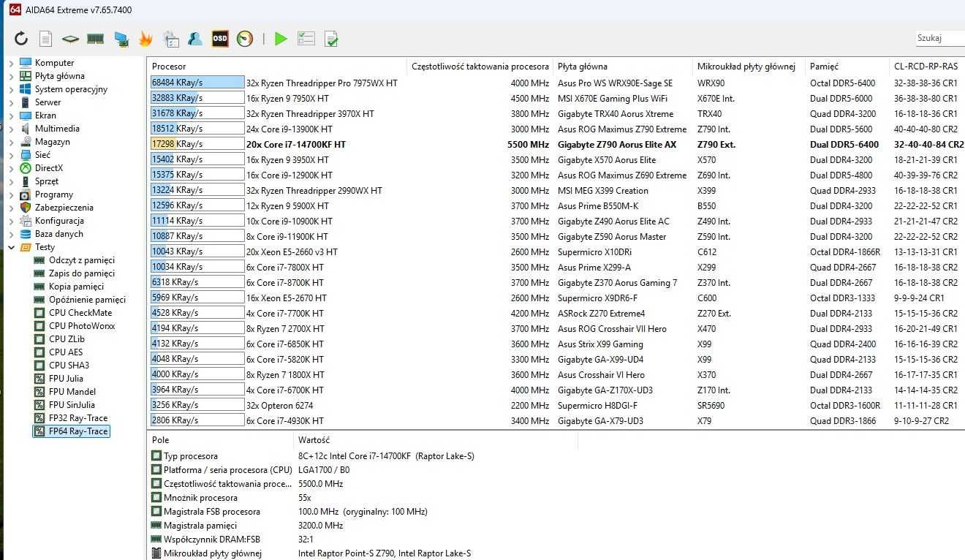
Task: Click the document with green checkmark icon
Action: point(331,39)
